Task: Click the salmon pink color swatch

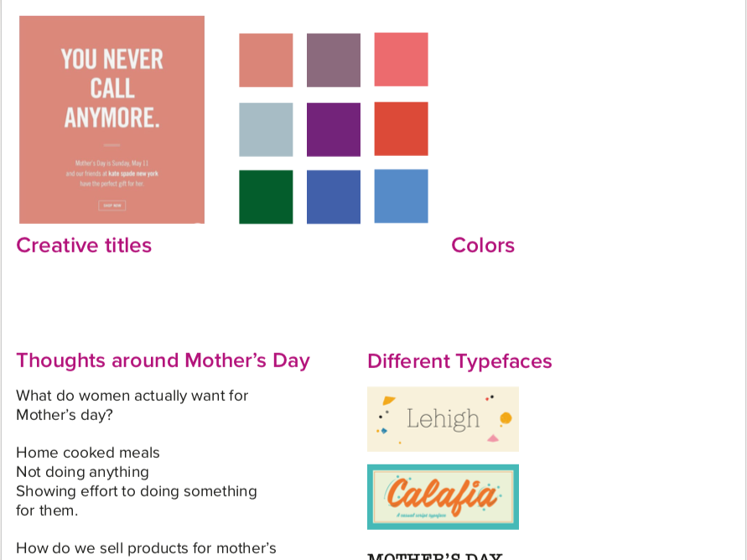Action: [266, 60]
